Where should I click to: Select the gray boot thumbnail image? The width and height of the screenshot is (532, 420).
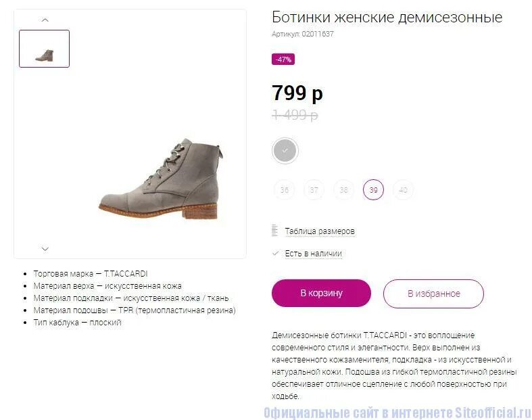[44, 49]
